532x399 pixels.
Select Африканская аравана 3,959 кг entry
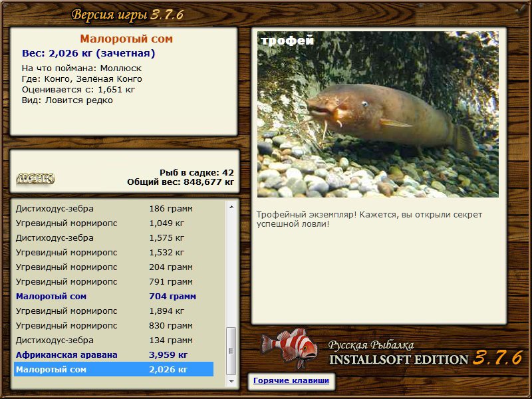pyautogui.click(x=114, y=354)
